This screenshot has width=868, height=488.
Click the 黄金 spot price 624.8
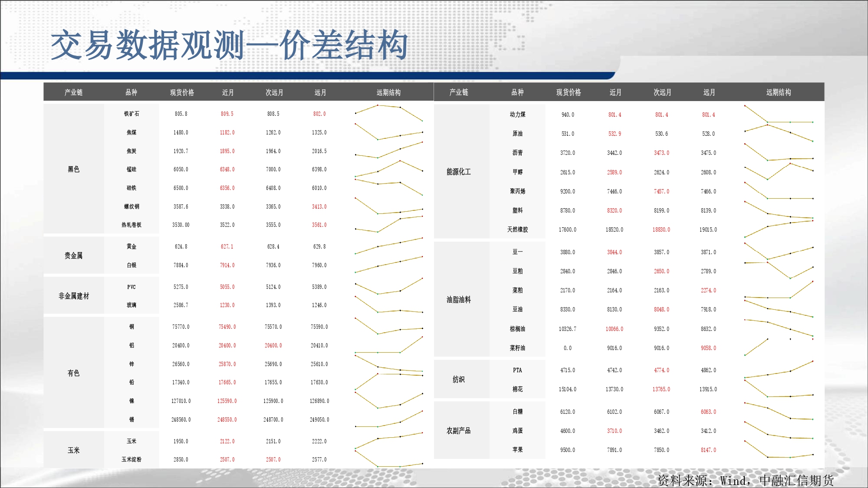[181, 246]
